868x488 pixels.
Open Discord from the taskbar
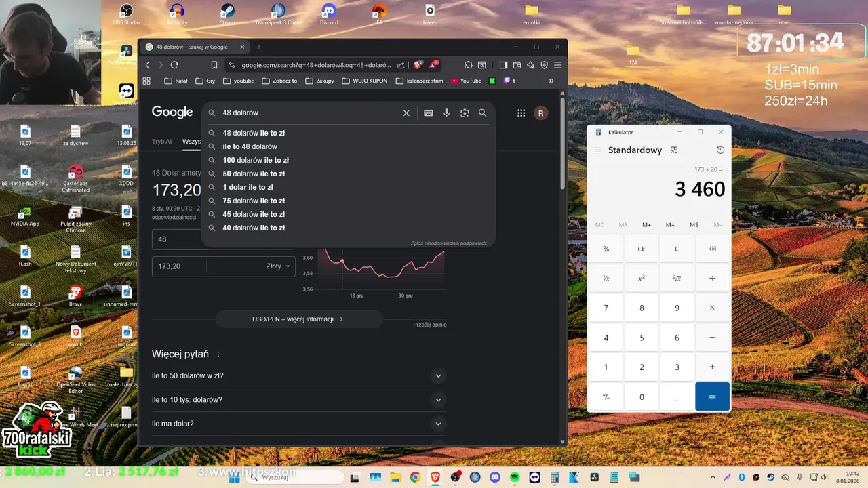[x=494, y=477]
